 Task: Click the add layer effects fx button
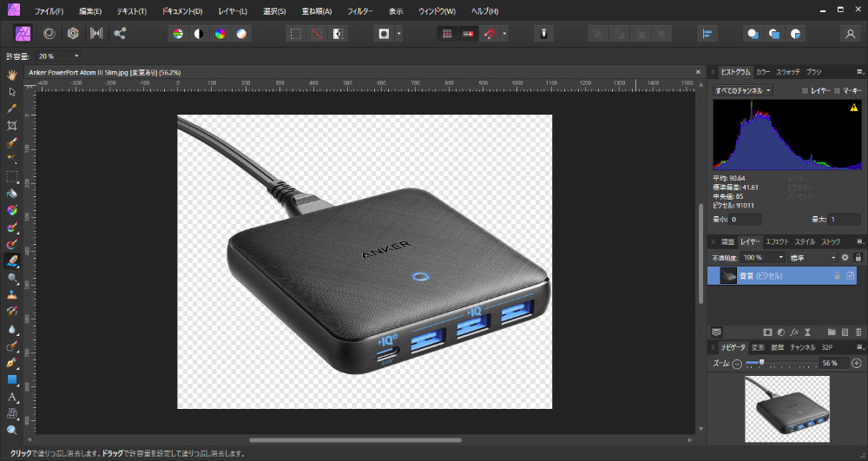point(794,332)
